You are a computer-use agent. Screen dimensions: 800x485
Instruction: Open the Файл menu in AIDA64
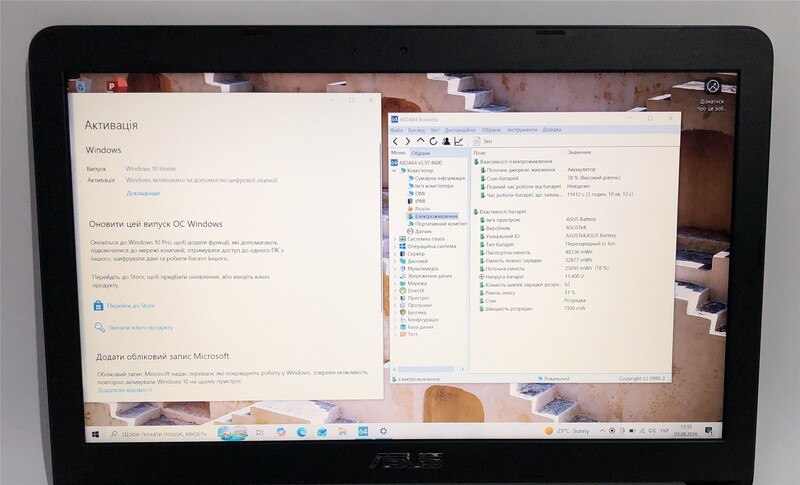396,130
